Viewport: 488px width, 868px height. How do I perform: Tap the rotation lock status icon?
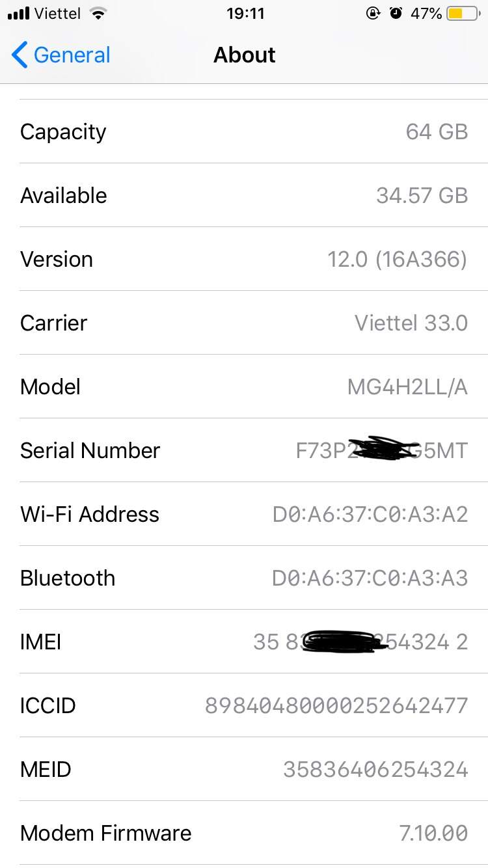pyautogui.click(x=373, y=14)
